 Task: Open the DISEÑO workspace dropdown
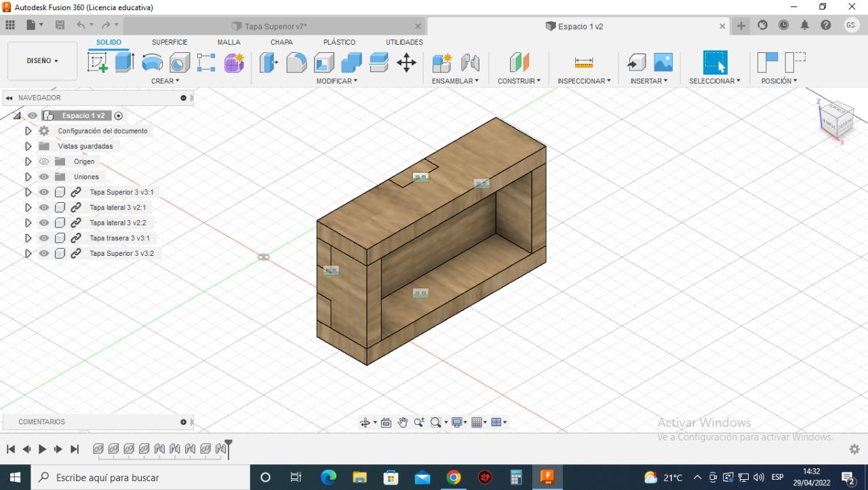tap(42, 61)
